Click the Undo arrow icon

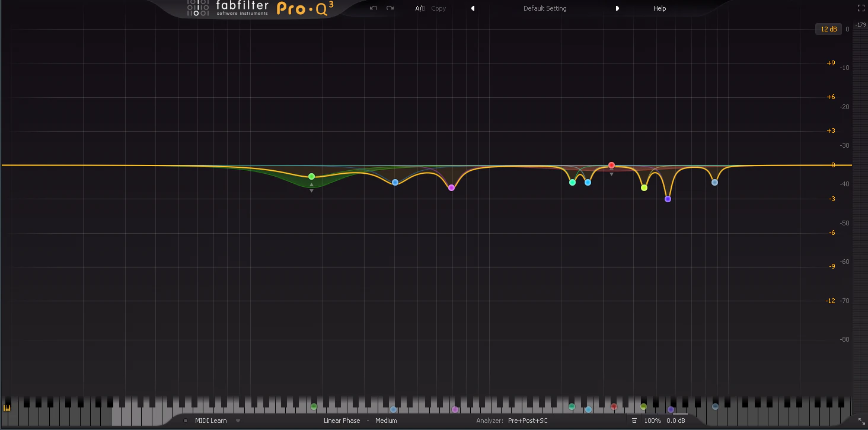point(373,8)
